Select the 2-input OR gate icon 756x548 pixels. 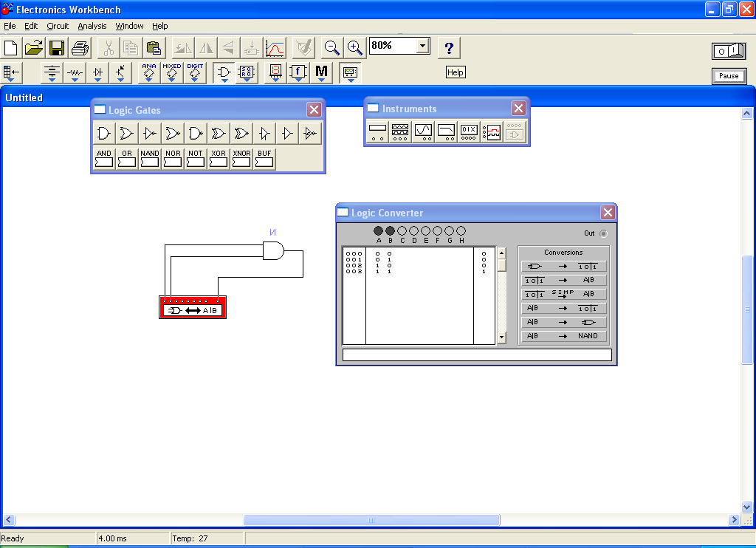pyautogui.click(x=126, y=133)
